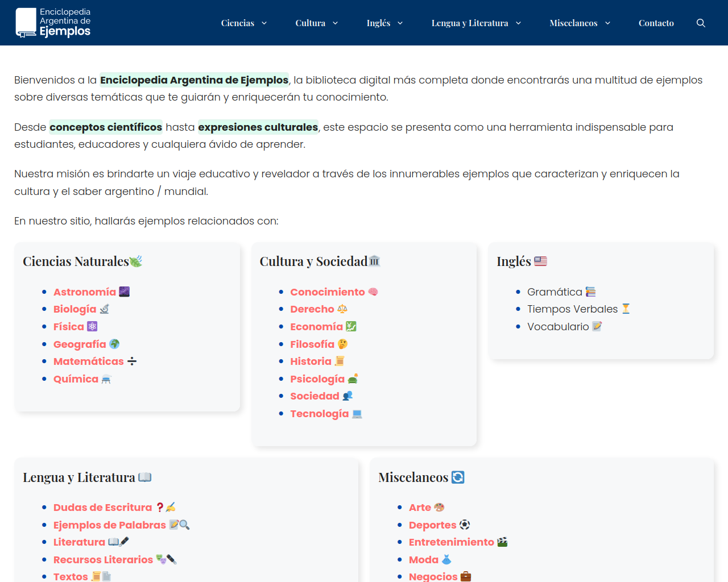This screenshot has height=582, width=728.
Task: Expand the Cultura menu chevron
Action: [x=335, y=23]
